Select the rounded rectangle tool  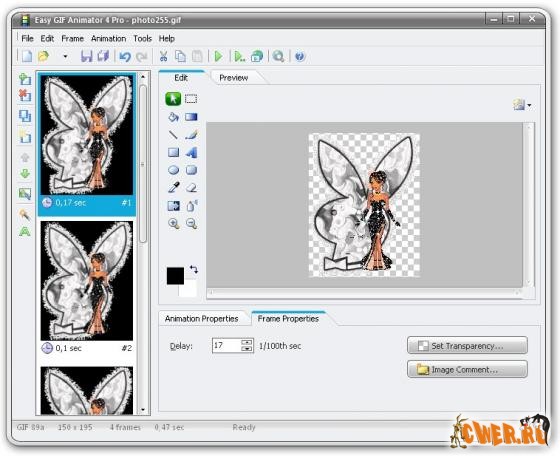pos(191,170)
